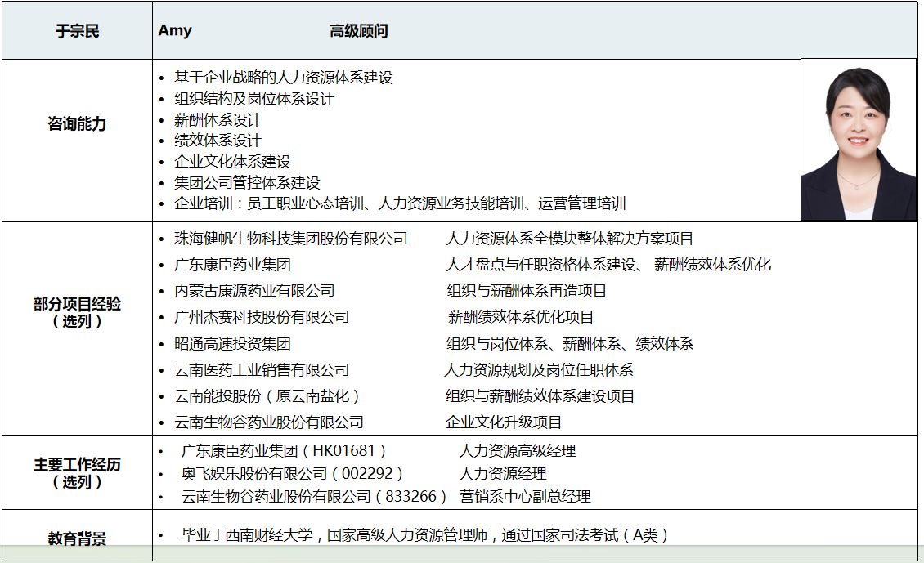Click the 高级顾问 title text
The width and height of the screenshot is (924, 563).
358,32
